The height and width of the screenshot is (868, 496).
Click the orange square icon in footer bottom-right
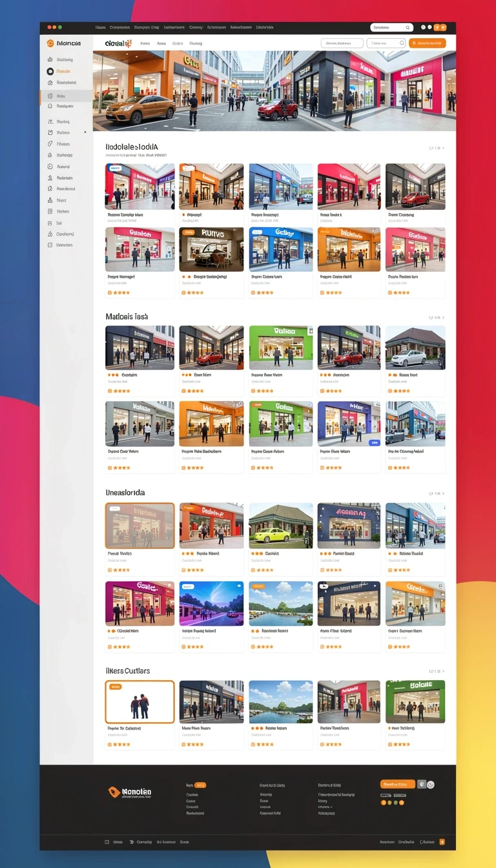442,842
